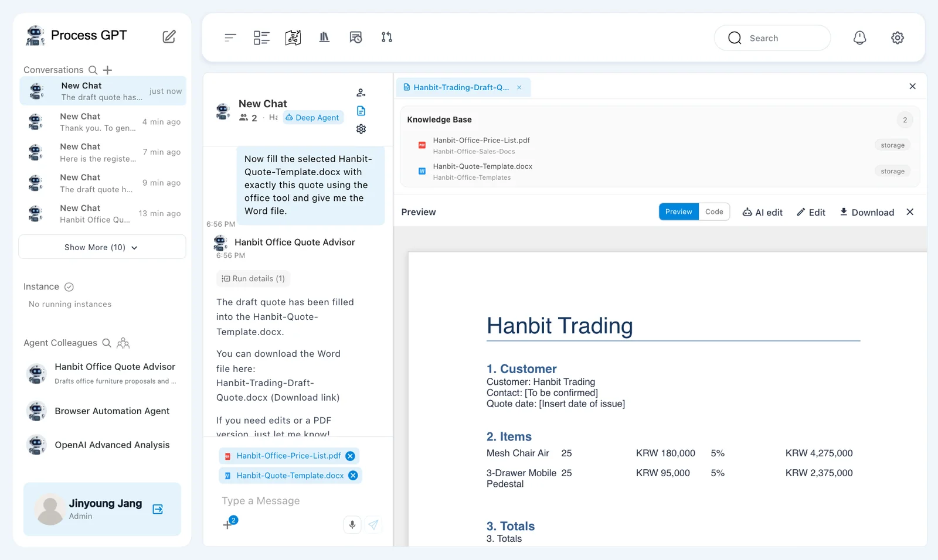The height and width of the screenshot is (560, 938).
Task: Add a conversation using the plus icon
Action: [107, 70]
